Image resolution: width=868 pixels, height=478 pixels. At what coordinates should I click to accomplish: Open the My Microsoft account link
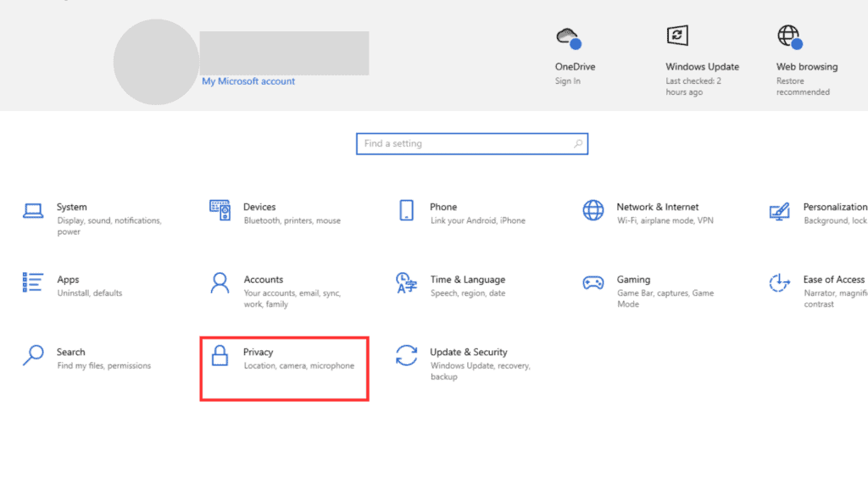[x=248, y=81]
